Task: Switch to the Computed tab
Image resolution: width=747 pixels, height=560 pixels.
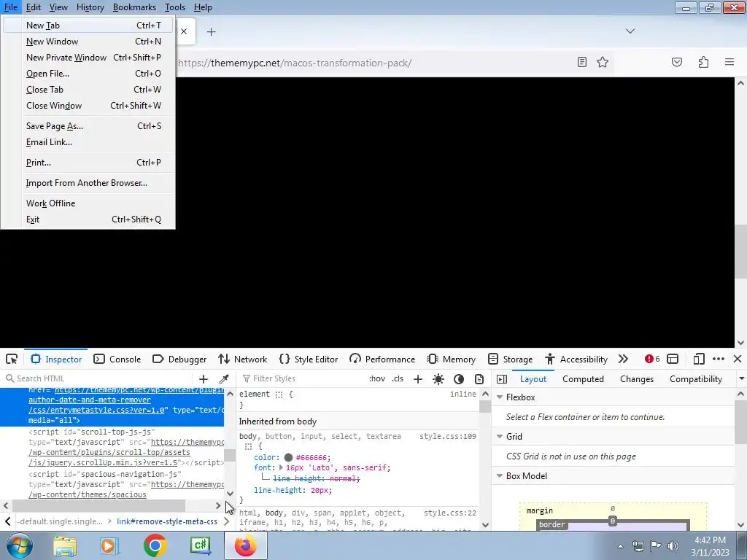Action: pos(583,379)
